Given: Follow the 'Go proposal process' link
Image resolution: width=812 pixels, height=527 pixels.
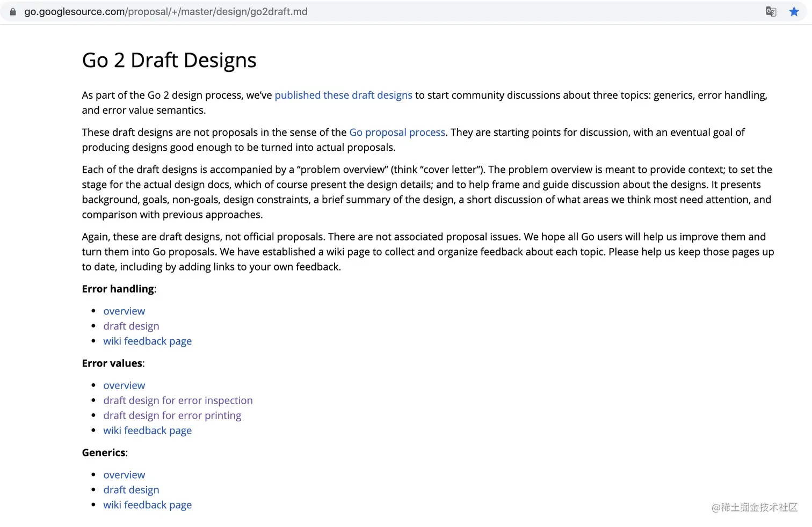Looking at the screenshot, I should (x=397, y=132).
